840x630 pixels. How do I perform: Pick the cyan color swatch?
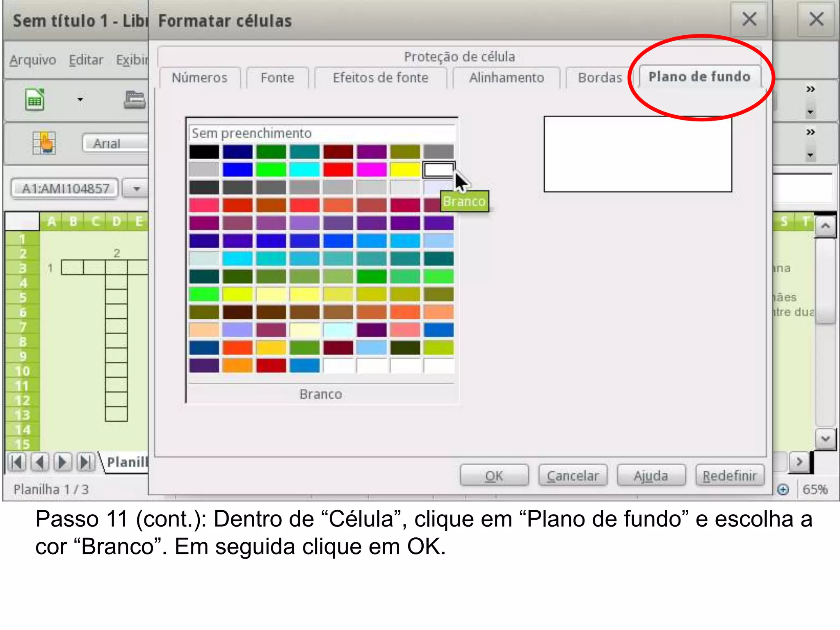[x=304, y=169]
